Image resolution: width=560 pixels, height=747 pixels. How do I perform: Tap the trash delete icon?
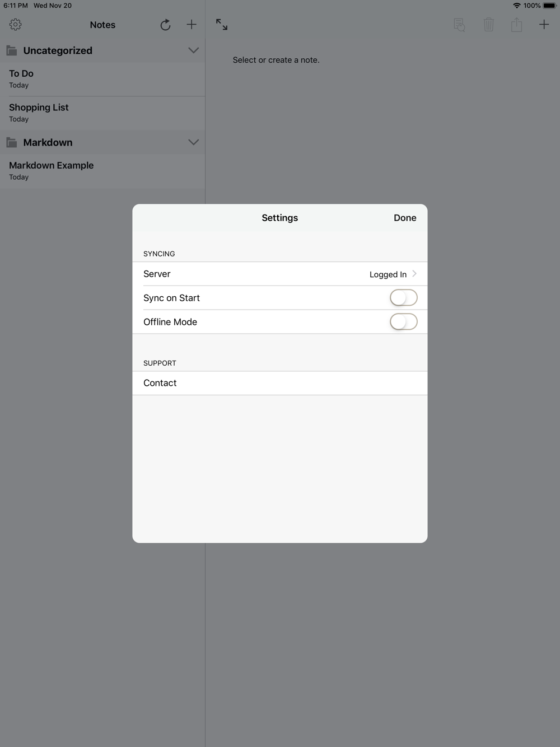(x=489, y=25)
